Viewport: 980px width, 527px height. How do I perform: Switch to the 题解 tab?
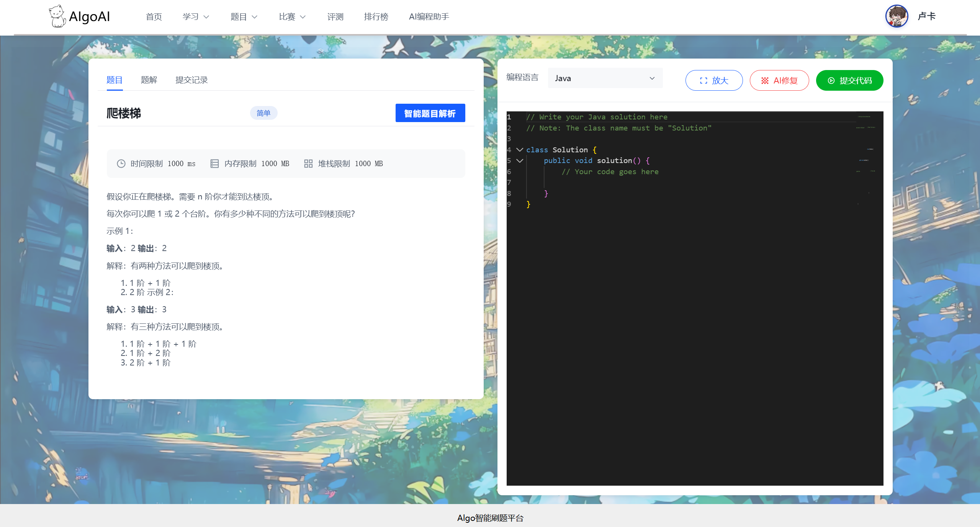pyautogui.click(x=149, y=80)
